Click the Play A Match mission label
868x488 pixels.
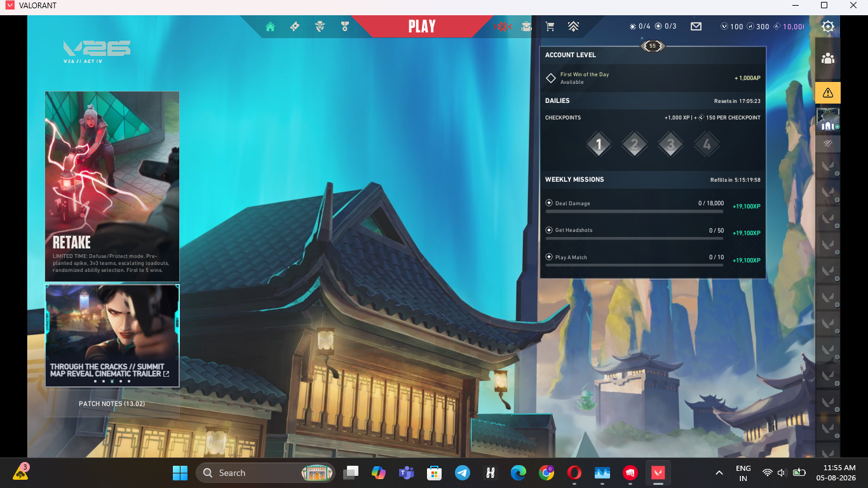pos(571,257)
